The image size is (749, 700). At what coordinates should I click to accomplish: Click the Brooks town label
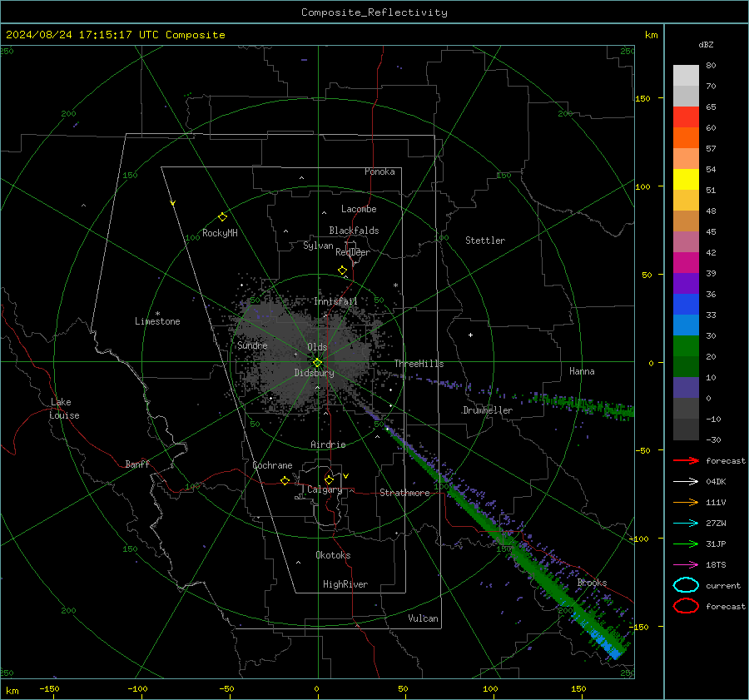tap(592, 583)
